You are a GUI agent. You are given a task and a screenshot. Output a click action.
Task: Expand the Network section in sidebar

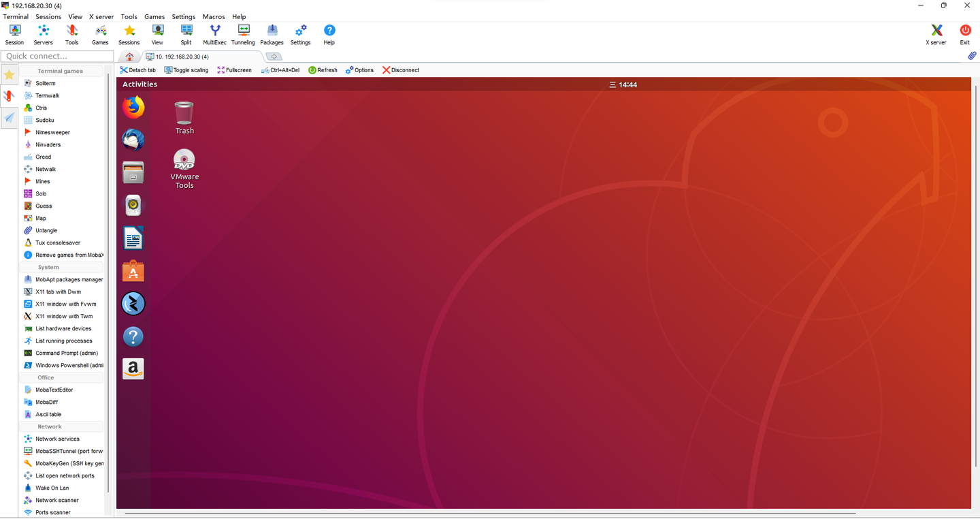61,426
